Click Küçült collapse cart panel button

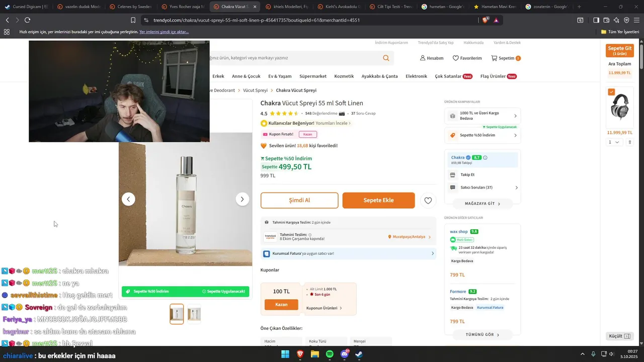click(619, 336)
